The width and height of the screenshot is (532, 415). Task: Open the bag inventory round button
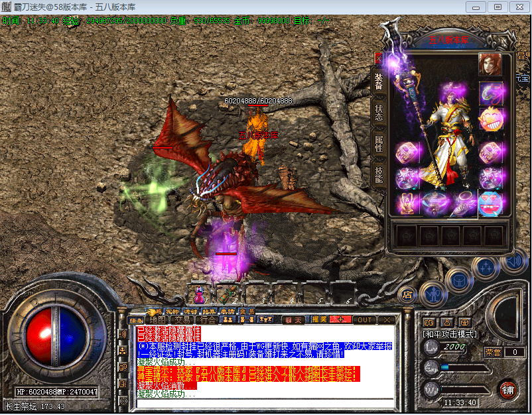[459, 280]
